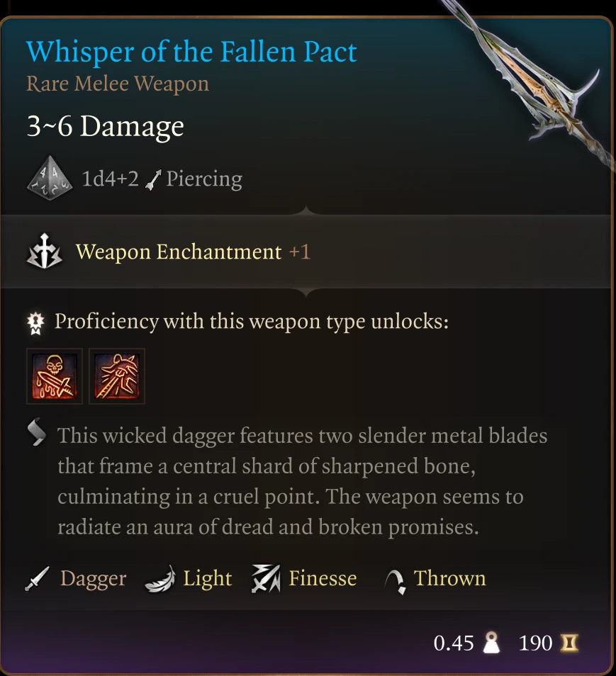This screenshot has height=676, width=616.
Task: Click the Thrown arc arrow icon
Action: tap(395, 582)
